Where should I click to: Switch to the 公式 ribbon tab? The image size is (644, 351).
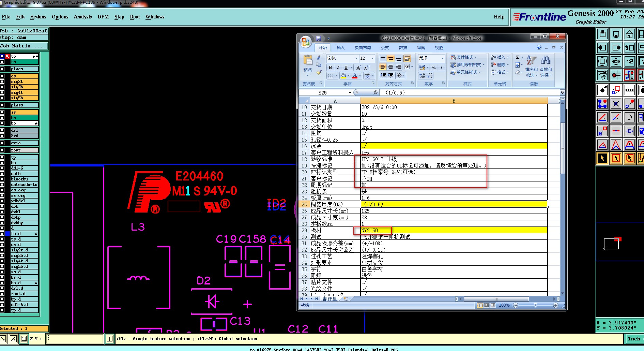coord(385,48)
